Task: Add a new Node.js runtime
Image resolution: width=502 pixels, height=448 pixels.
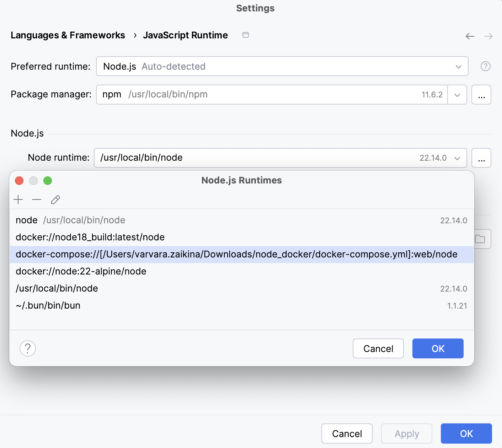Action: click(18, 199)
